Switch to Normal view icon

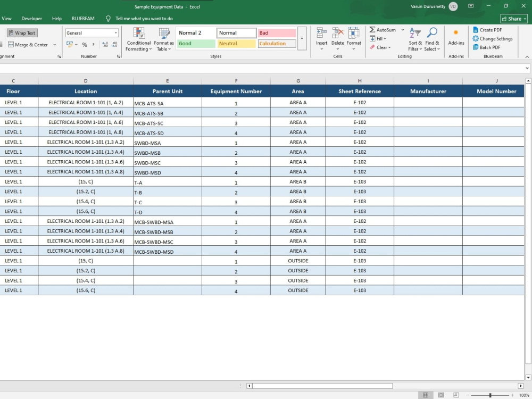426,395
